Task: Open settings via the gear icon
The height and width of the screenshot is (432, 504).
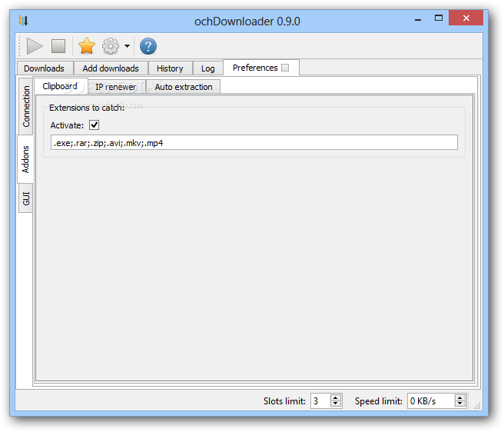Action: click(111, 46)
